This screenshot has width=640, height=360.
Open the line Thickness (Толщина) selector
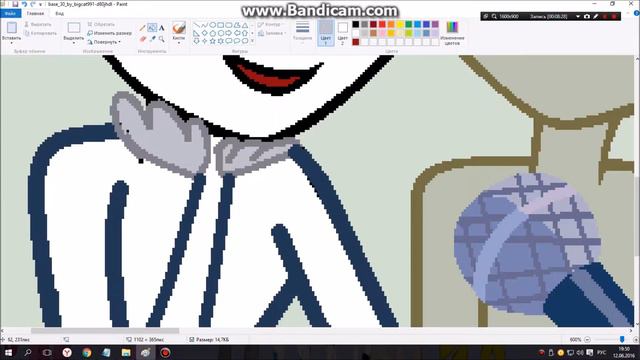click(302, 31)
